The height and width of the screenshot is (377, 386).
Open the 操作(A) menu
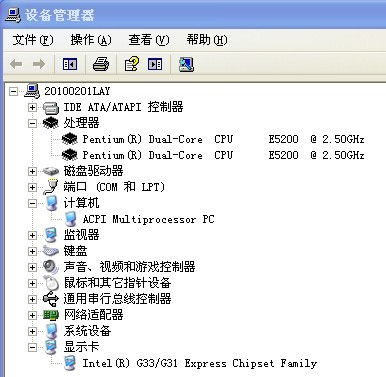(91, 40)
